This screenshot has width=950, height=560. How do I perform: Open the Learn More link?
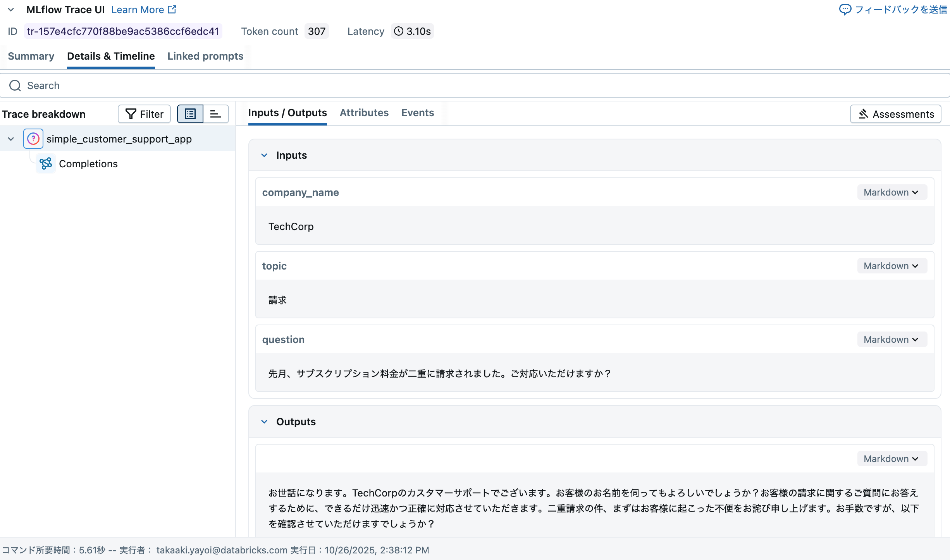[138, 9]
